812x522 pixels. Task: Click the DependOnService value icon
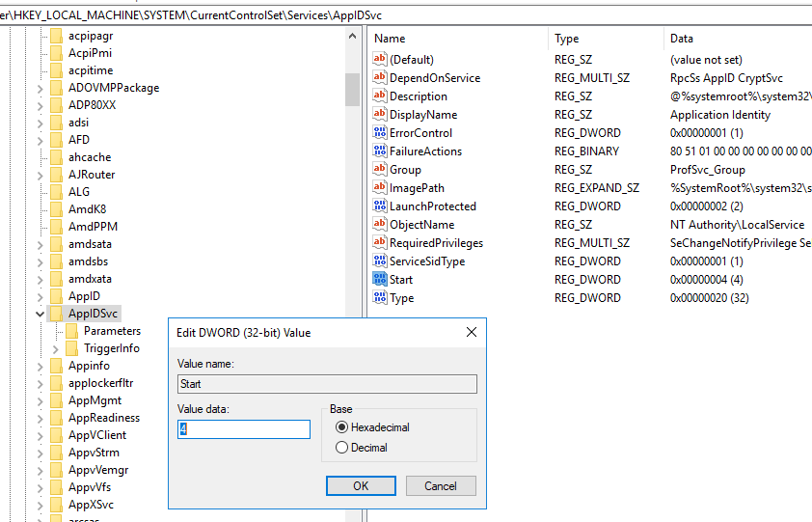coord(379,78)
